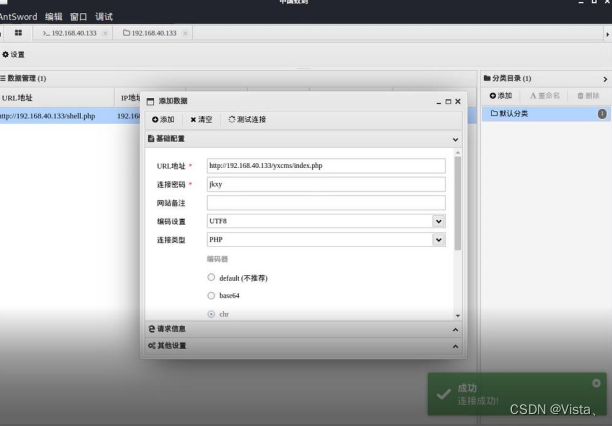Expand the 其他设置 section
This screenshot has height=426, width=612.
303,346
